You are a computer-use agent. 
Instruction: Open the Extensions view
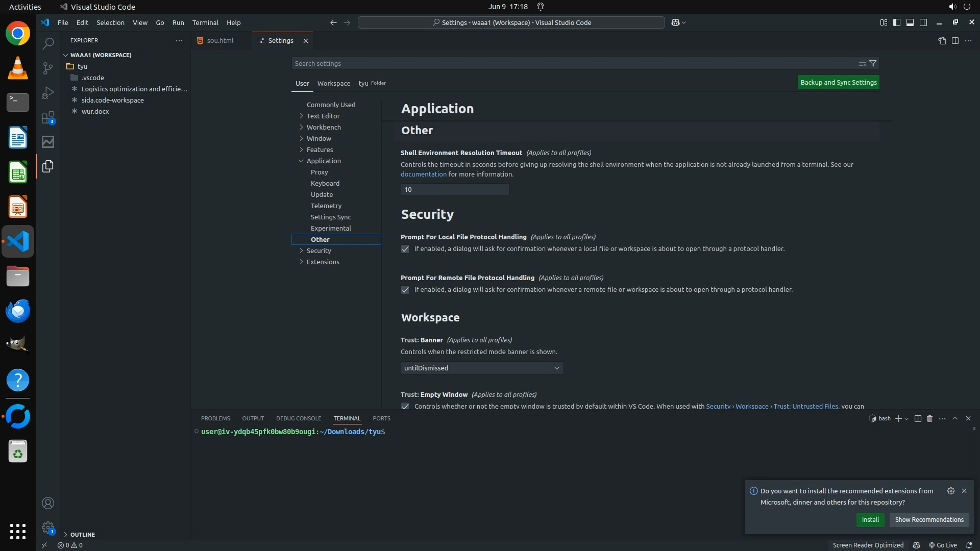tap(48, 118)
